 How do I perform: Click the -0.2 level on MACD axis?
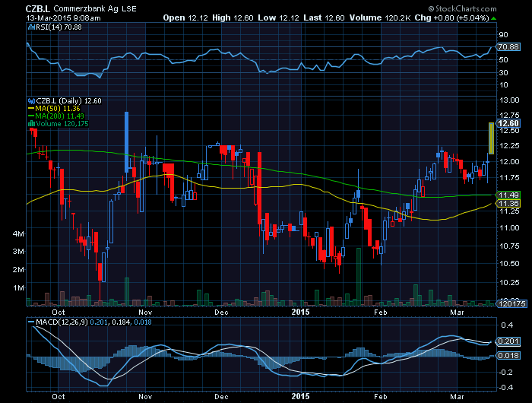(x=505, y=372)
